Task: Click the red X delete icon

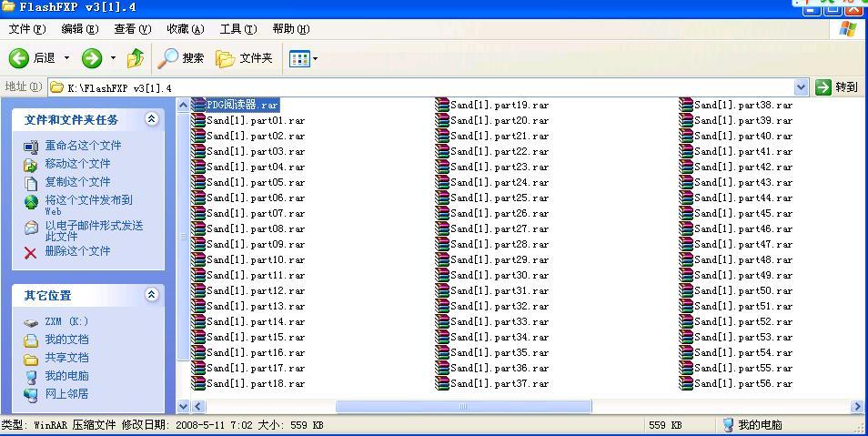Action: [30, 253]
